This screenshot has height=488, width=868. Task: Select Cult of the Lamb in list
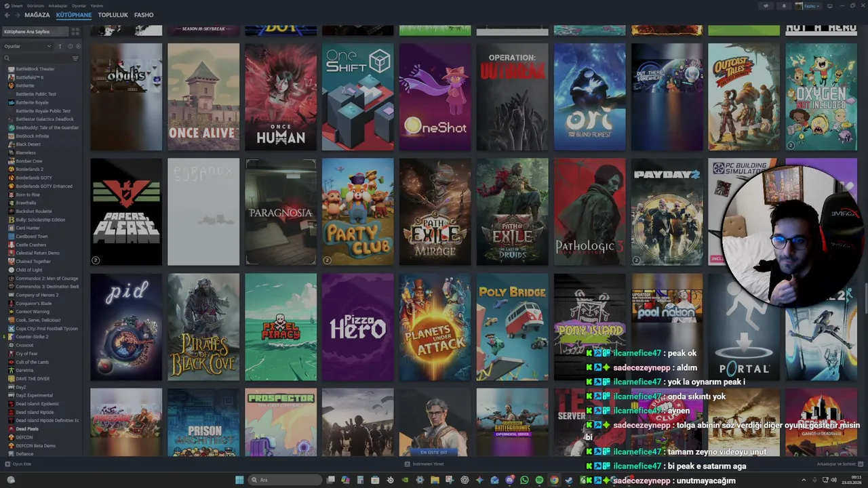32,362
